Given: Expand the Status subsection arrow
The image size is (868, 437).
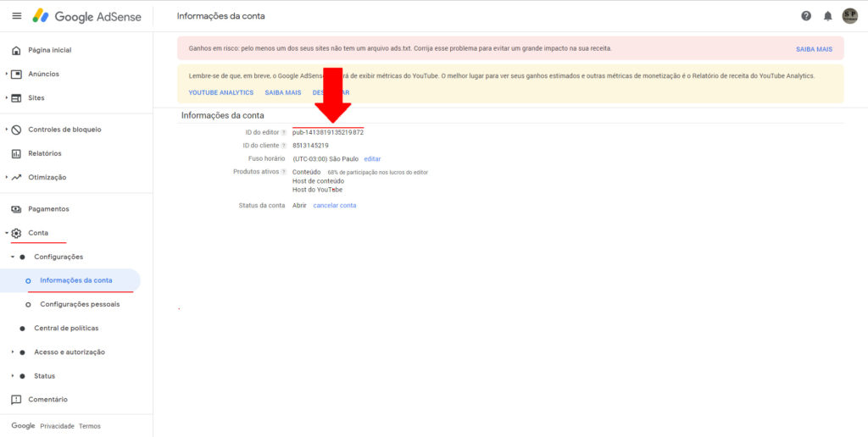Looking at the screenshot, I should click(x=12, y=376).
